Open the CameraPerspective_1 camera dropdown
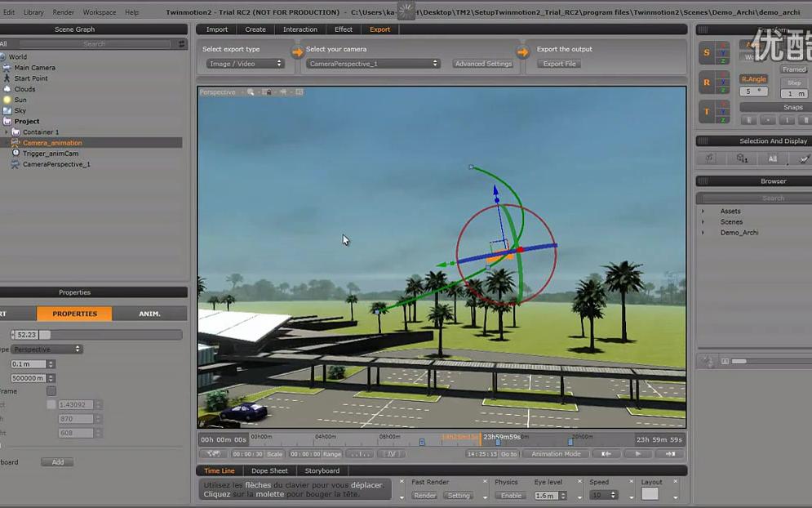812x508 pixels. [372, 64]
